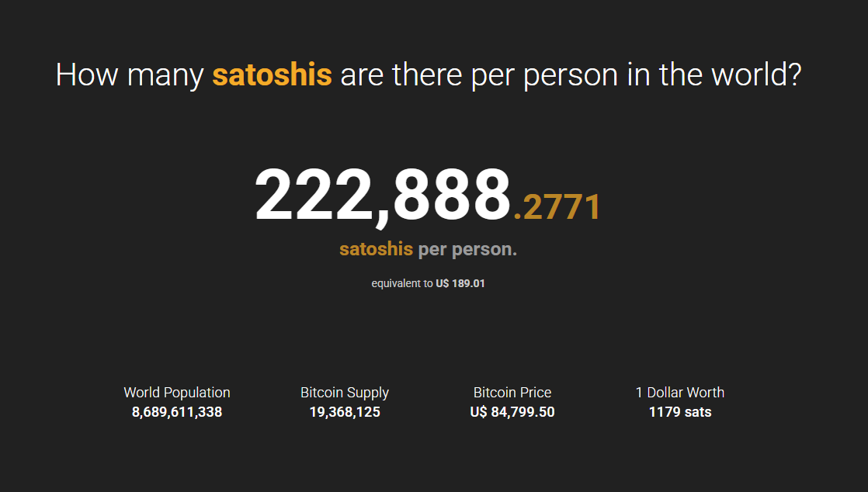Click the orange "satoshis" word in the headline
Viewport: 868px width, 492px height.
tap(272, 74)
